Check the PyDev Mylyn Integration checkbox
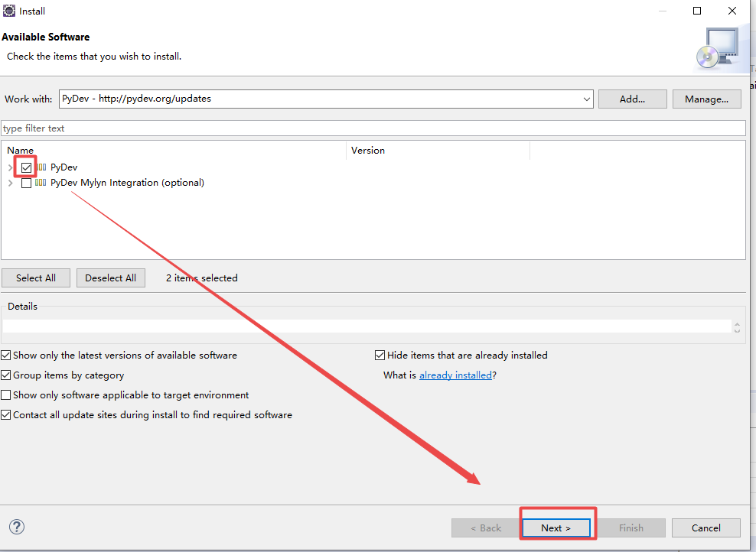This screenshot has height=552, width=756. [x=27, y=183]
